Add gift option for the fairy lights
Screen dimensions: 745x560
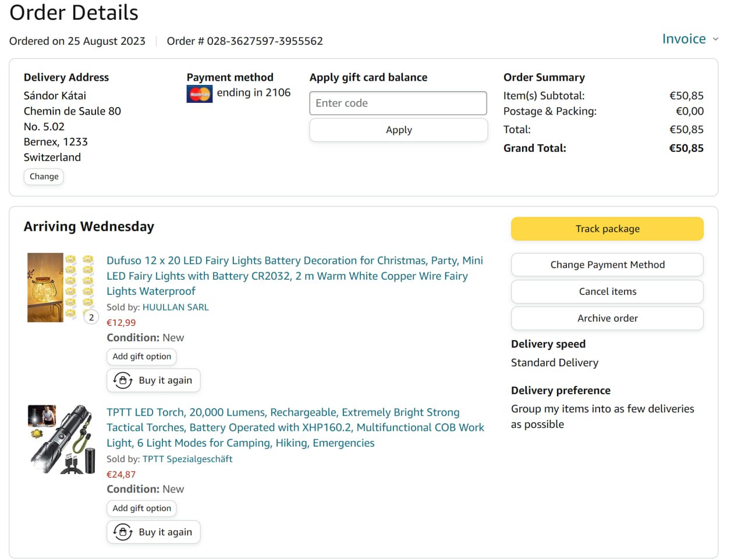click(141, 356)
